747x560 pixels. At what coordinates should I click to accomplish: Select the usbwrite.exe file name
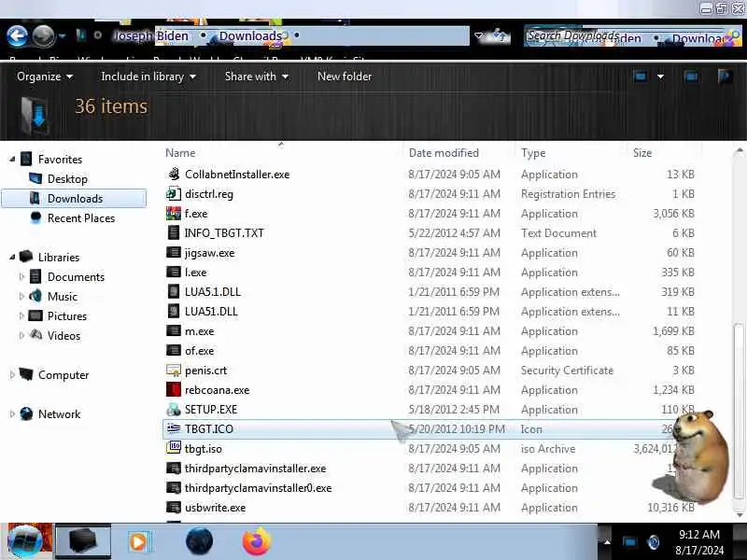[x=215, y=508]
